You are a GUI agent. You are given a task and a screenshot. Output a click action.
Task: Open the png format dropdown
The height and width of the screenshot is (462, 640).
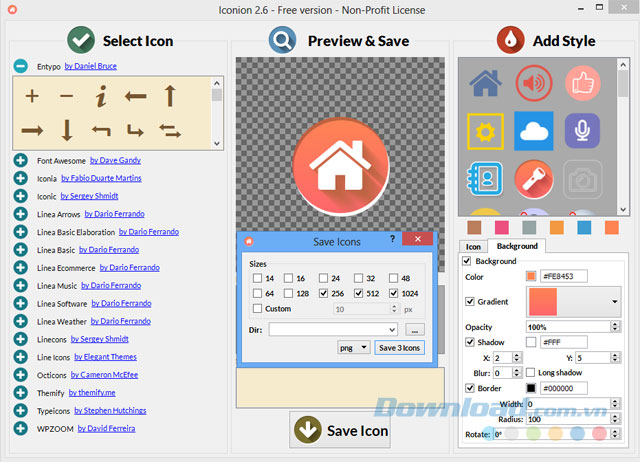353,347
